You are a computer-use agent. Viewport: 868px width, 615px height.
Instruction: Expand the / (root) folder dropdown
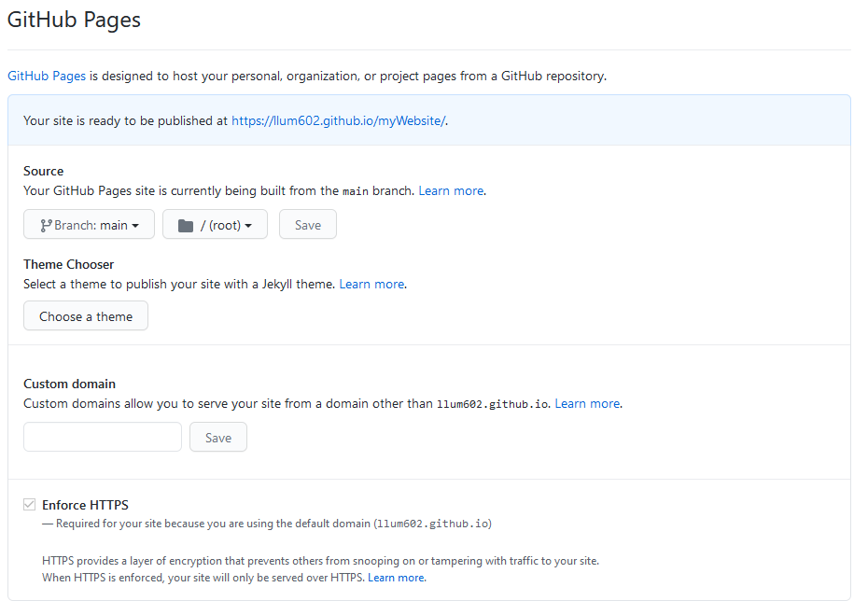[x=215, y=224]
